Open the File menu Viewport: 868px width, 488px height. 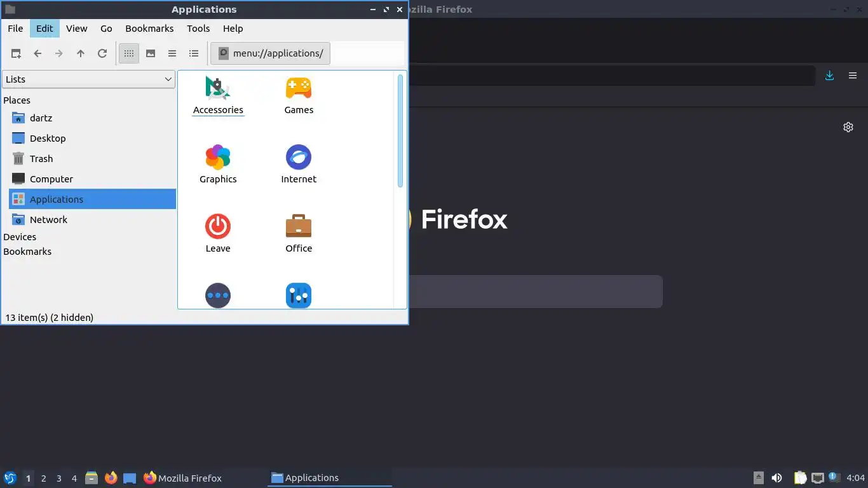[x=15, y=29]
